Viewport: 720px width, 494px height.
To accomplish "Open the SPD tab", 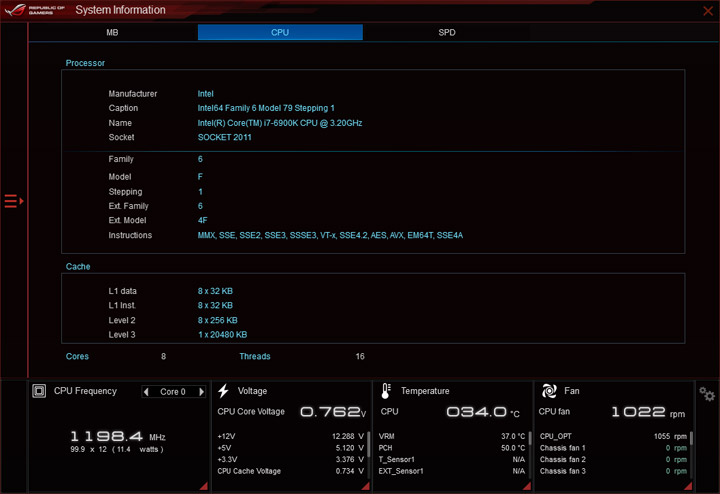I will pyautogui.click(x=447, y=32).
